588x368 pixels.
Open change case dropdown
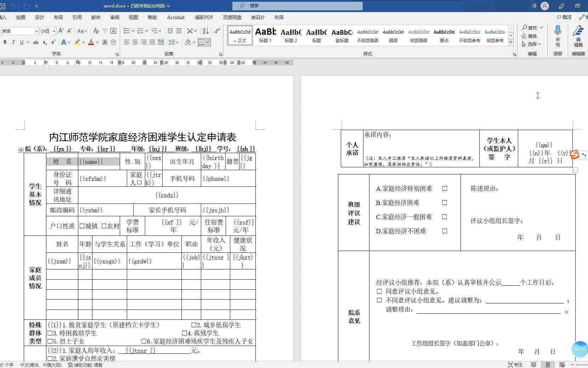coord(83,31)
